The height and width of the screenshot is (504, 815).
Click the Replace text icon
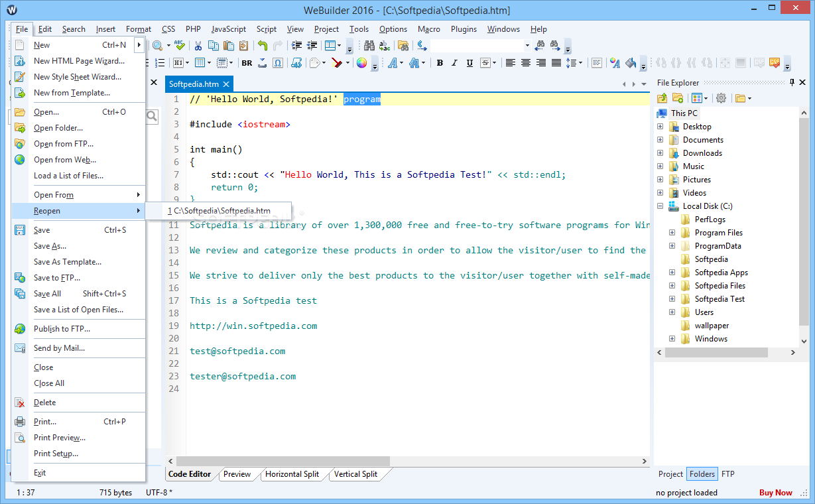tap(385, 45)
